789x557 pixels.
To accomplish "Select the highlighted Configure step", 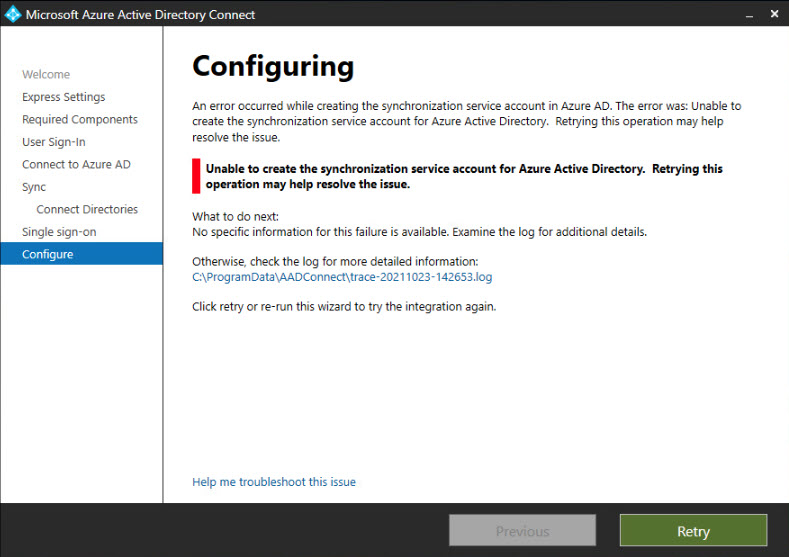I will tap(82, 254).
